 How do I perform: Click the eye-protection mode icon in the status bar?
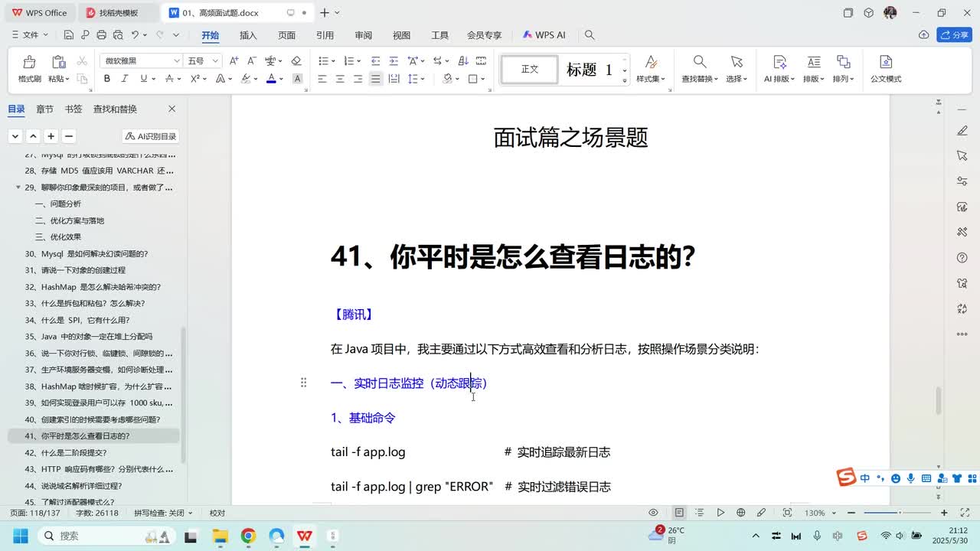click(x=653, y=513)
